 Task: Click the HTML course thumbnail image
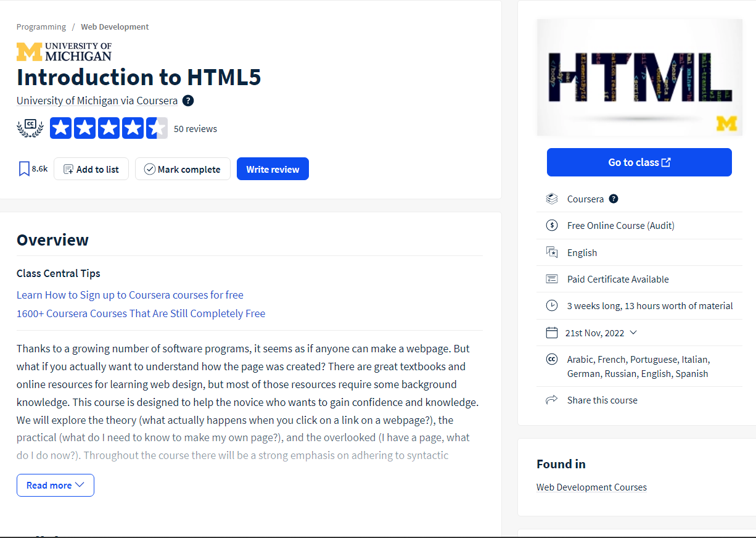click(639, 77)
